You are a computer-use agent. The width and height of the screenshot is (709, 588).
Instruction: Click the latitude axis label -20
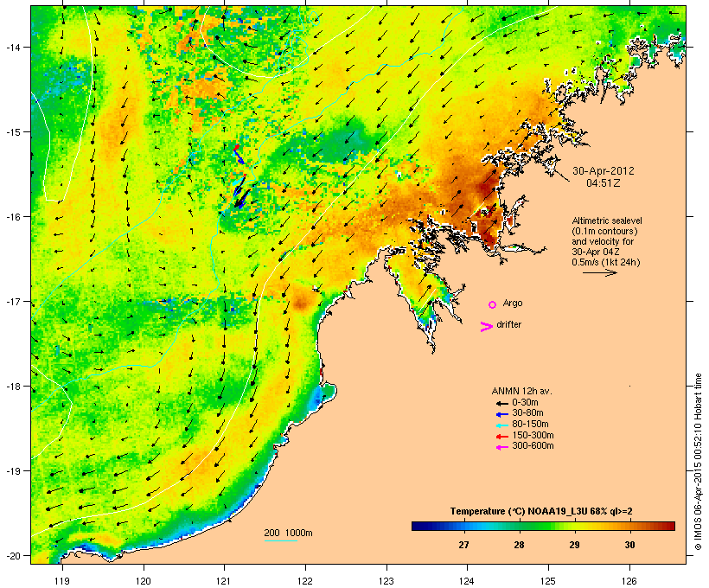[x=13, y=555]
